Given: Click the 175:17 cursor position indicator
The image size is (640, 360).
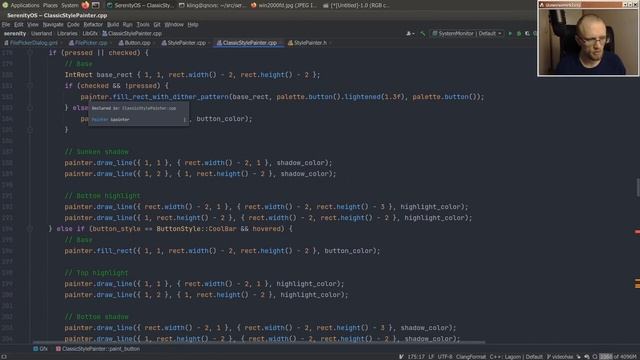Looking at the screenshot, I should [x=416, y=357].
